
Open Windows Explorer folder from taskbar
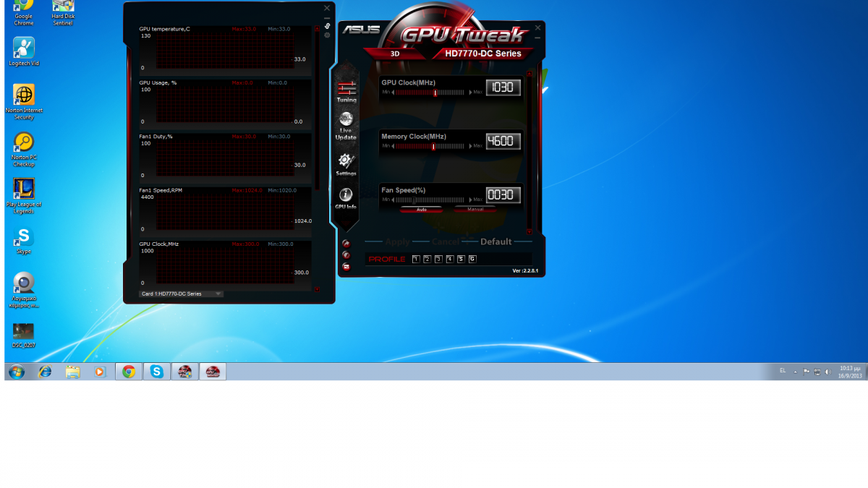[x=72, y=372]
